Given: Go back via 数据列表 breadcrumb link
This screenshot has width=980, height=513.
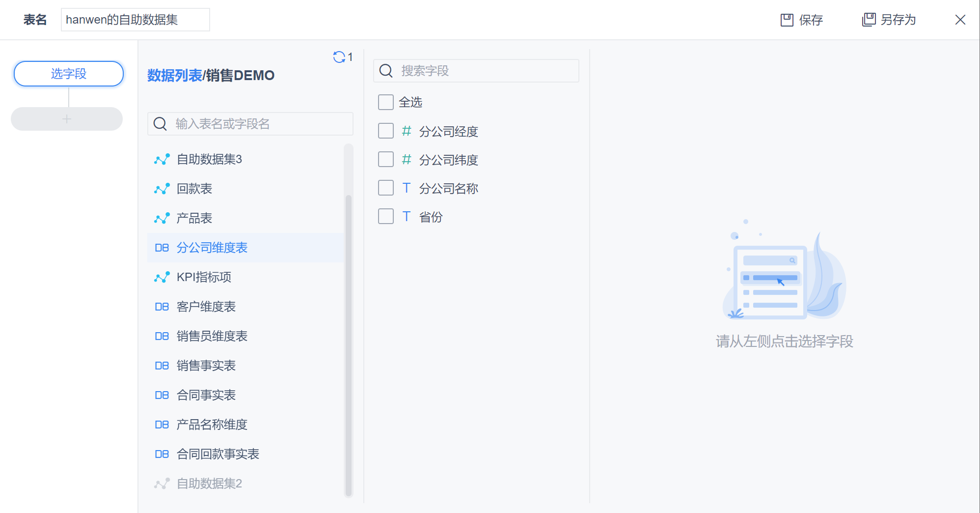Looking at the screenshot, I should (x=174, y=75).
